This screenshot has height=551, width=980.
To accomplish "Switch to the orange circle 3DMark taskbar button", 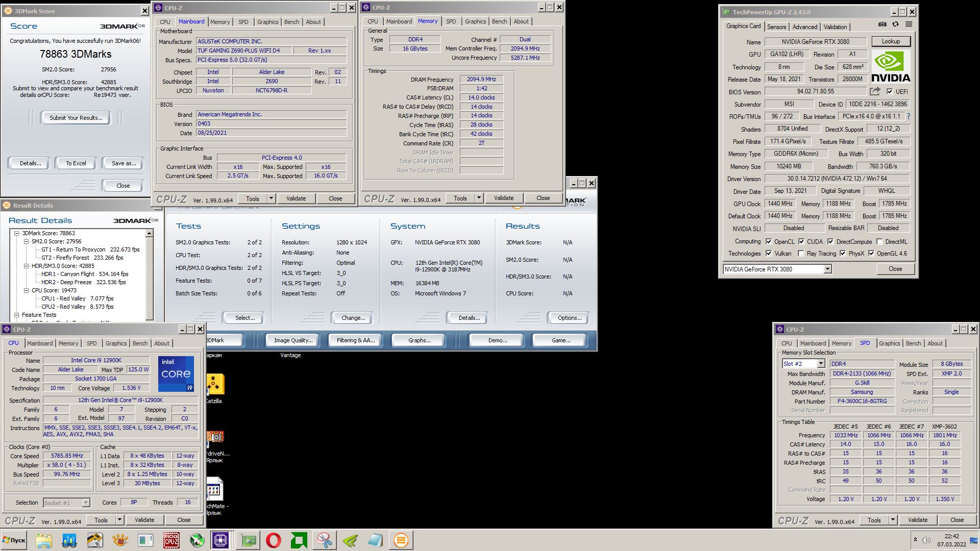I will coord(401,540).
